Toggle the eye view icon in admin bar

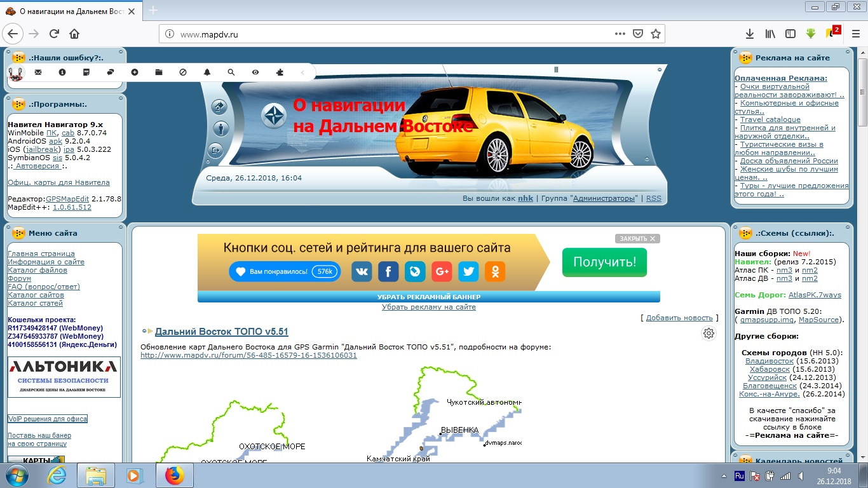pos(255,72)
